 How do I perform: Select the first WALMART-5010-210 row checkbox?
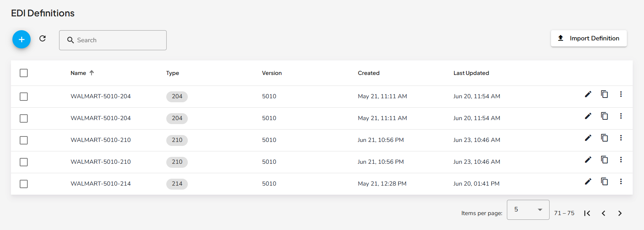(x=24, y=140)
